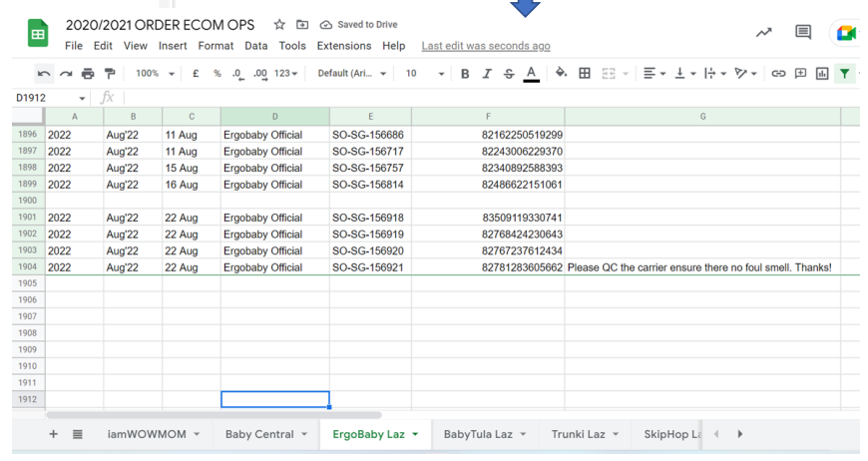Open horizontal align dropdown

pos(653,73)
